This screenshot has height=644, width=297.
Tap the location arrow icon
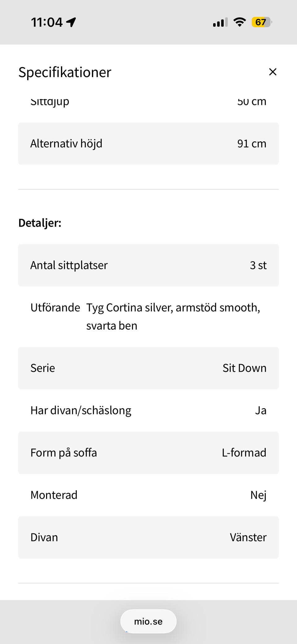[71, 22]
